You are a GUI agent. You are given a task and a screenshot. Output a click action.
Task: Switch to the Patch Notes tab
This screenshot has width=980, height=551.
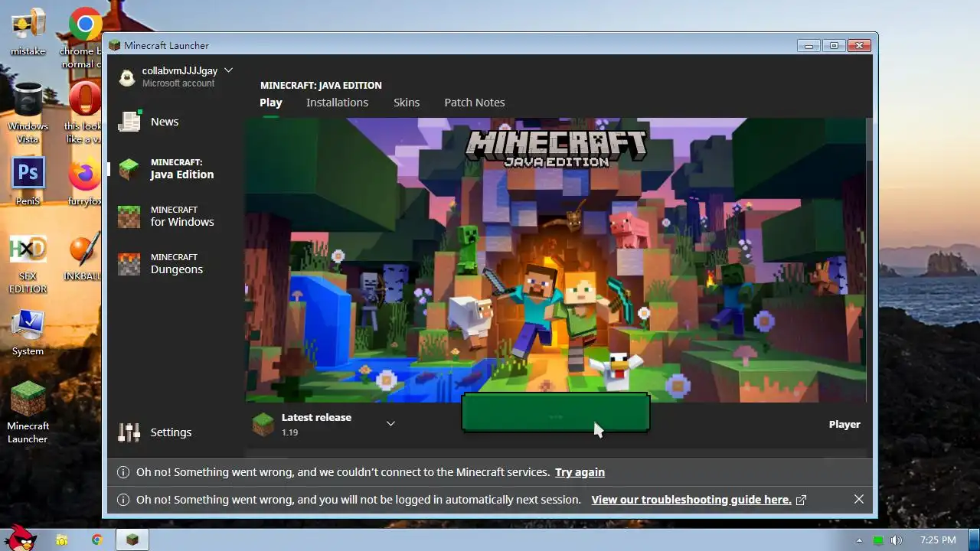pyautogui.click(x=475, y=103)
